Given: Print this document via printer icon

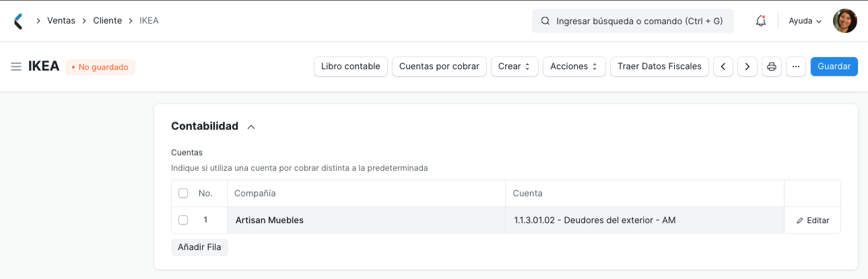Looking at the screenshot, I should click(772, 67).
